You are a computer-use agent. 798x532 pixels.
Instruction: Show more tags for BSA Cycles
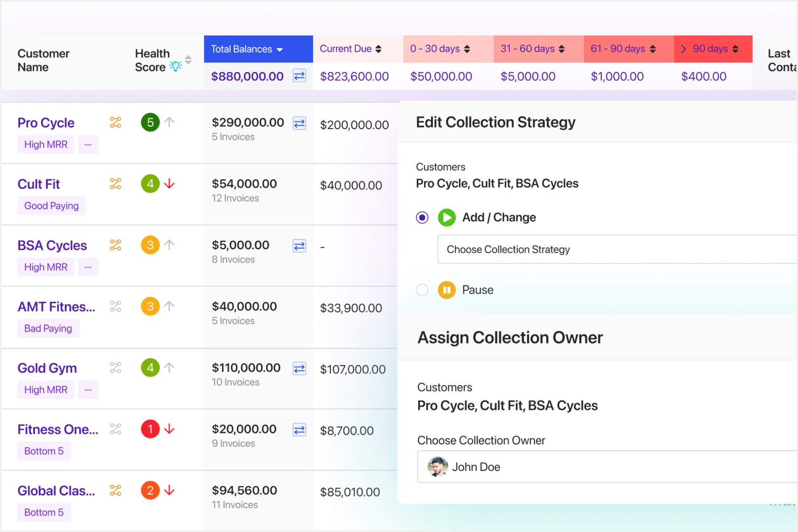(88, 267)
